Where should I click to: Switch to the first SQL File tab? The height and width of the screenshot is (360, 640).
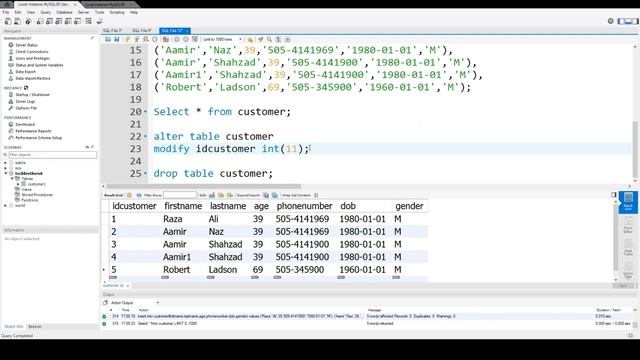(x=113, y=31)
